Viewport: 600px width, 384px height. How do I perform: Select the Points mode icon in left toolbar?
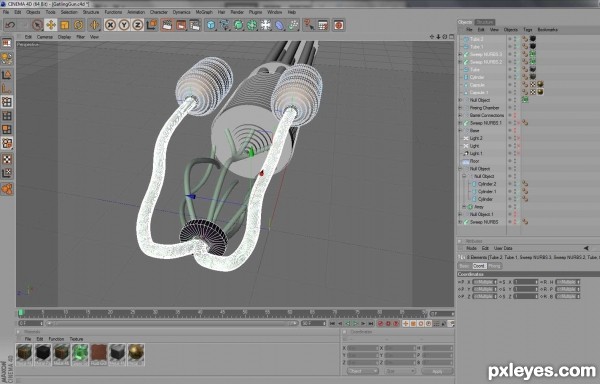(x=7, y=102)
